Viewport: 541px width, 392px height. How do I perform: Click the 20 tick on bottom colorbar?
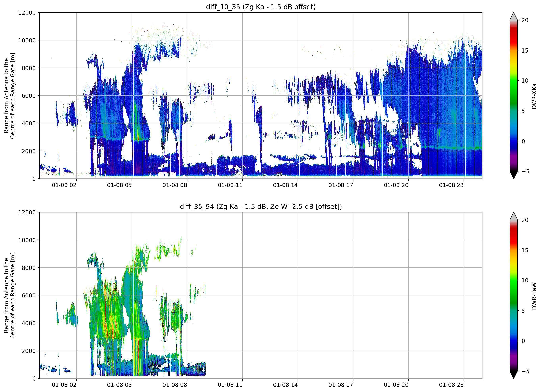(525, 220)
